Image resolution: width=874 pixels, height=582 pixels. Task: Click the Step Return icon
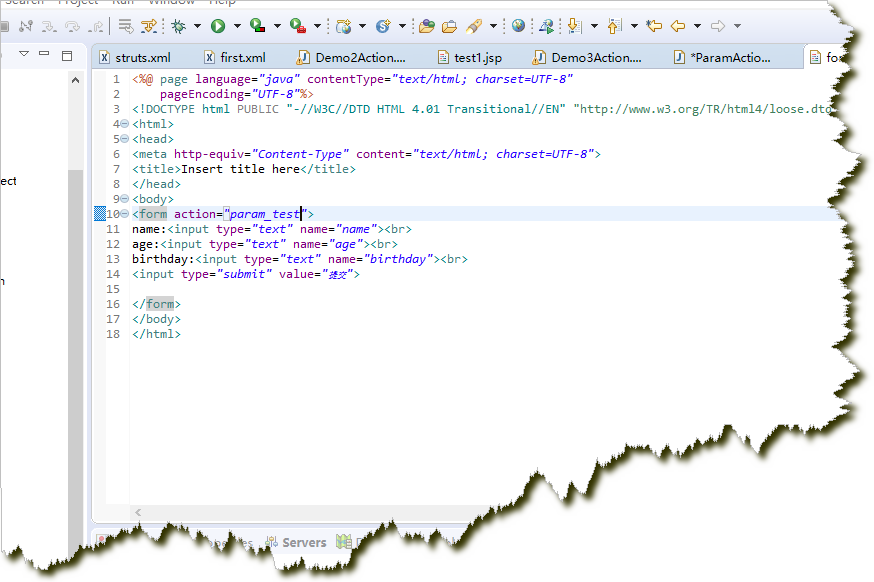(x=96, y=26)
